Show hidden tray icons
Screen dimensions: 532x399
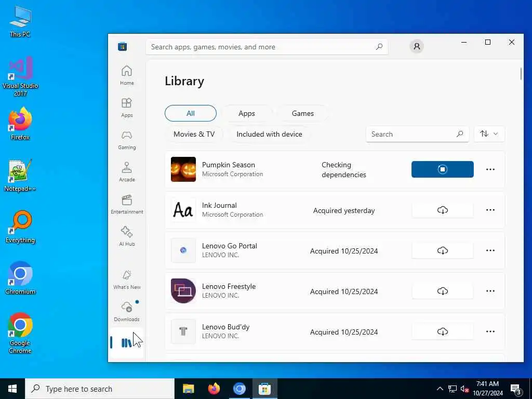[x=440, y=389]
